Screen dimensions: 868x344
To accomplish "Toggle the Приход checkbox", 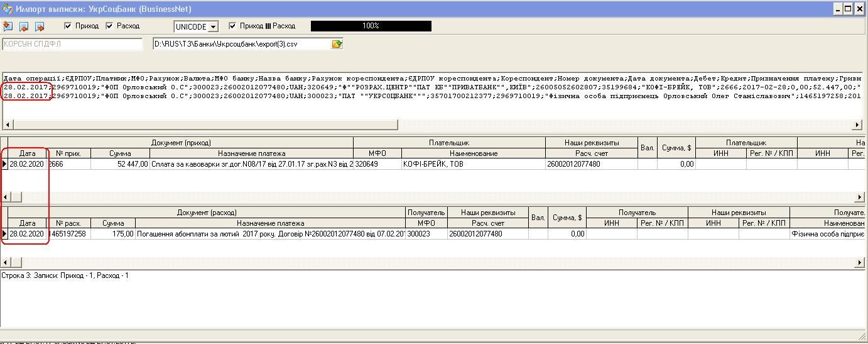I will pyautogui.click(x=68, y=26).
